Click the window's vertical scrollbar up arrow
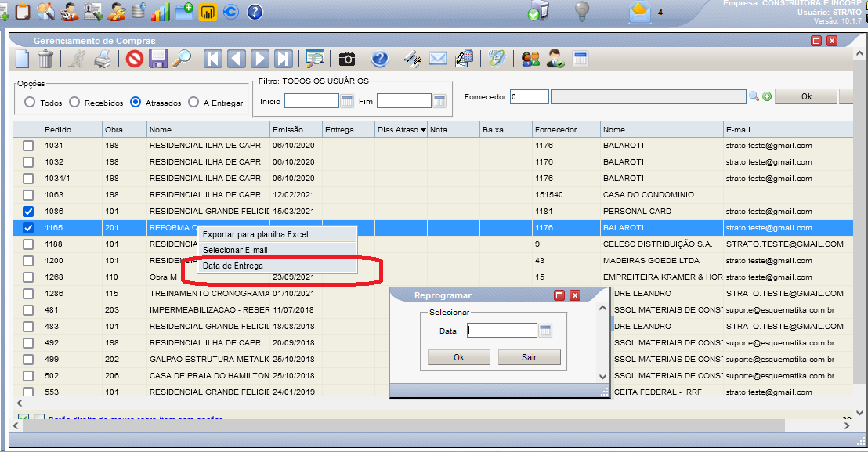Image resolution: width=868 pixels, height=452 pixels. click(859, 54)
